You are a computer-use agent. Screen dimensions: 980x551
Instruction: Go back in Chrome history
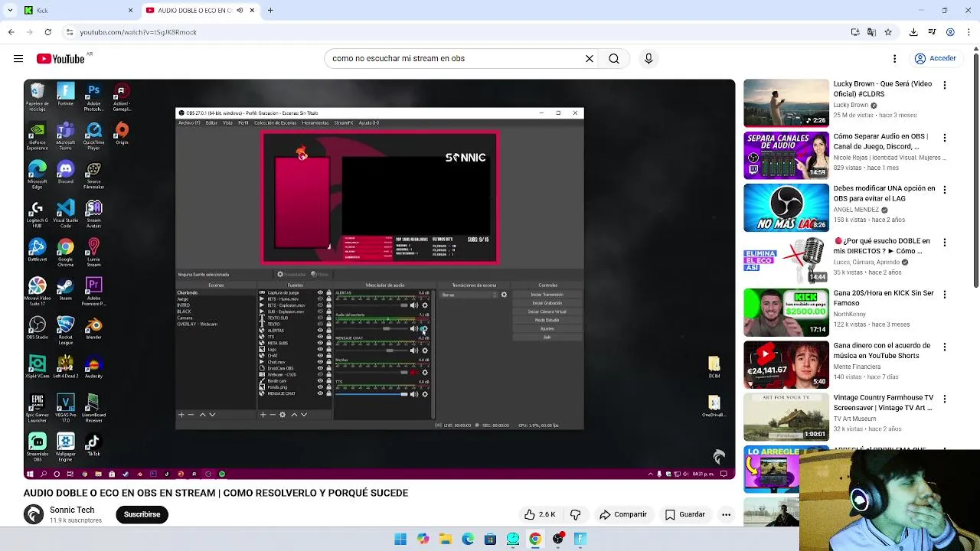click(11, 32)
